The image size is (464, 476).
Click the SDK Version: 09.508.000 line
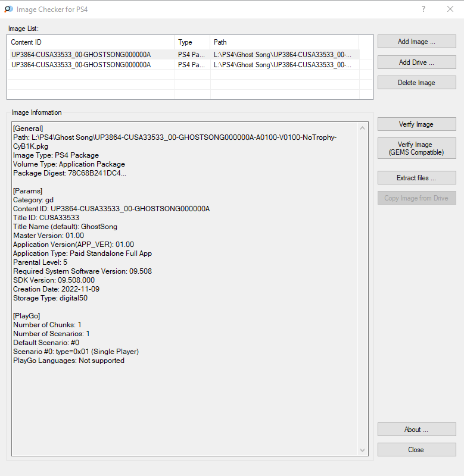coord(54,280)
